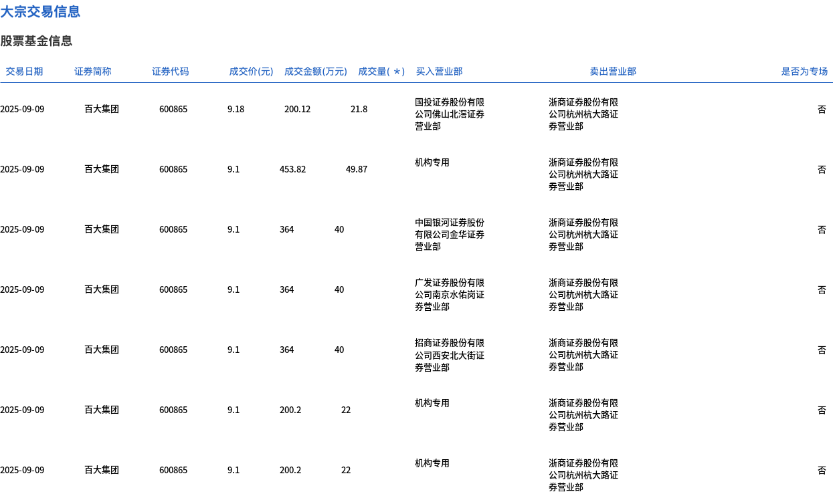Select the 是否为专场 column header

pyautogui.click(x=804, y=72)
